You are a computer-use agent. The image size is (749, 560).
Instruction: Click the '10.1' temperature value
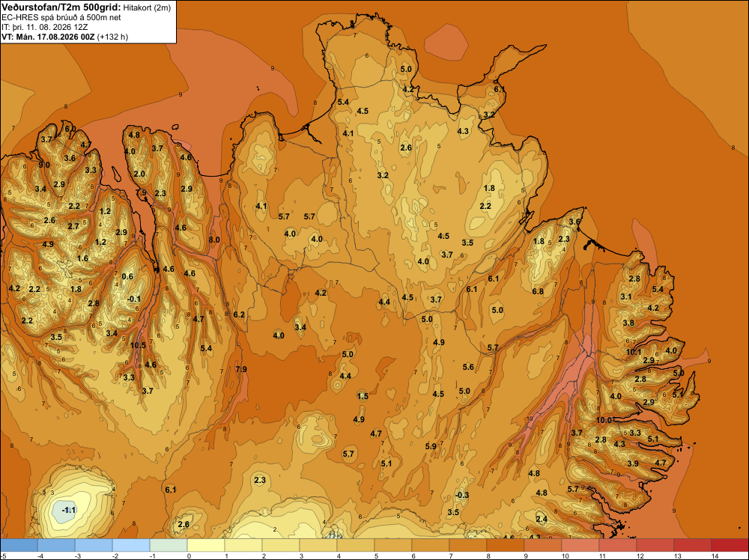634,353
